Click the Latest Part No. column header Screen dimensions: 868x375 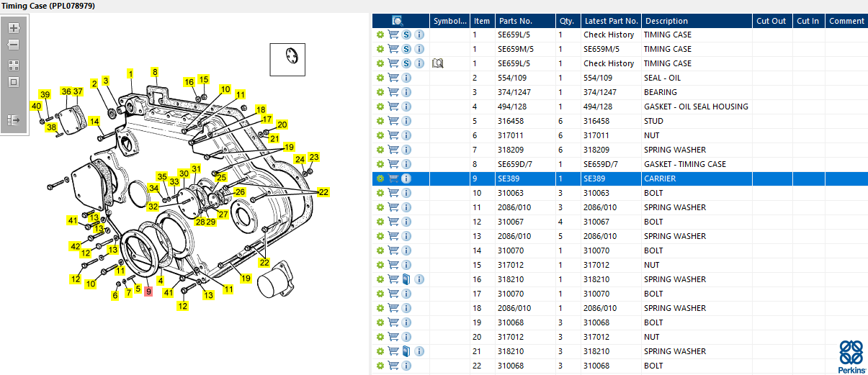pos(610,21)
